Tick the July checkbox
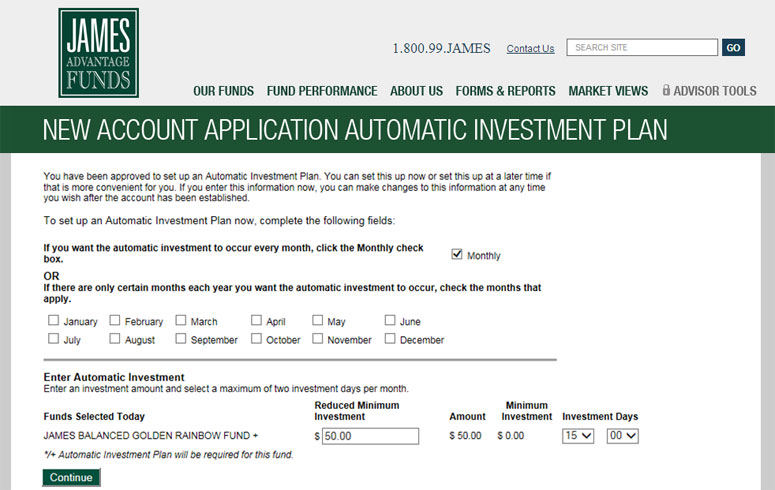The height and width of the screenshot is (490, 775). click(53, 339)
